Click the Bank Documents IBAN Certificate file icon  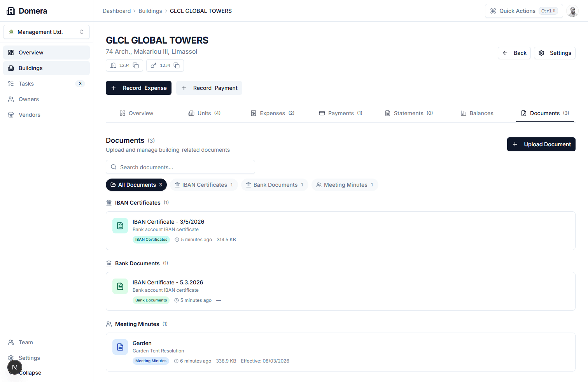[x=120, y=286]
